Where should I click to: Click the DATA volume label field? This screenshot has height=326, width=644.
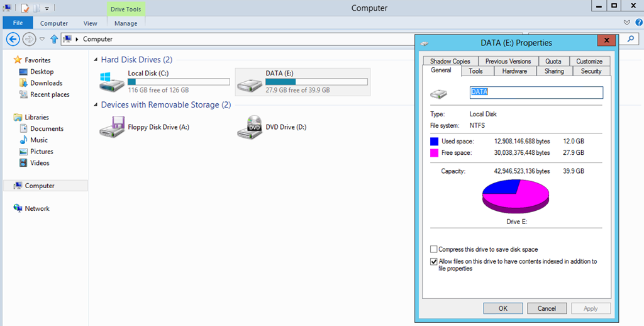[536, 92]
